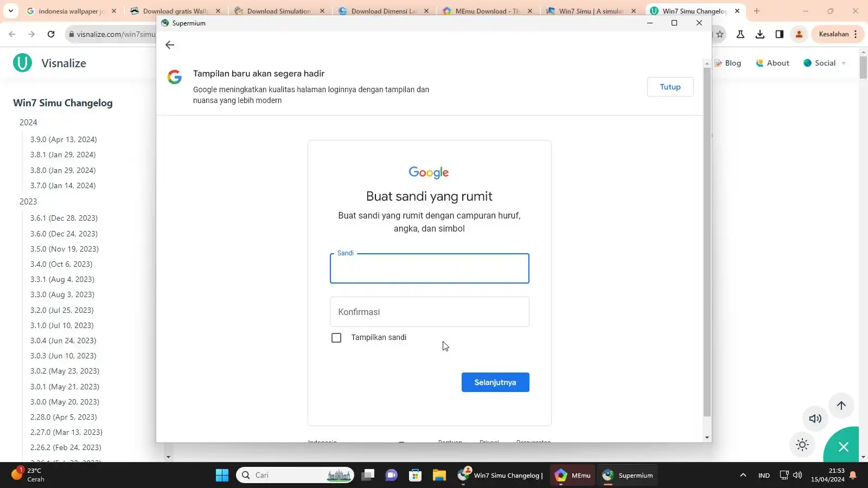This screenshot has height=488, width=868.
Task: Click the Sandi password field
Action: click(430, 268)
